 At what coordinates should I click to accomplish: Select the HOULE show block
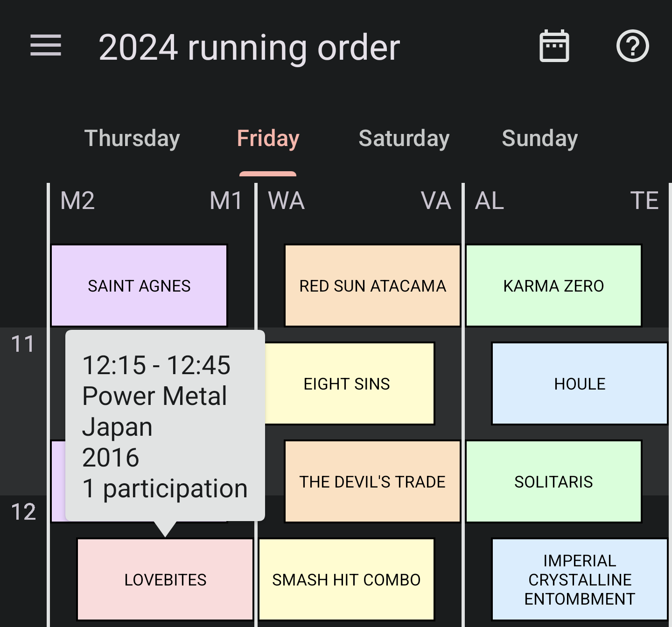[x=580, y=383]
